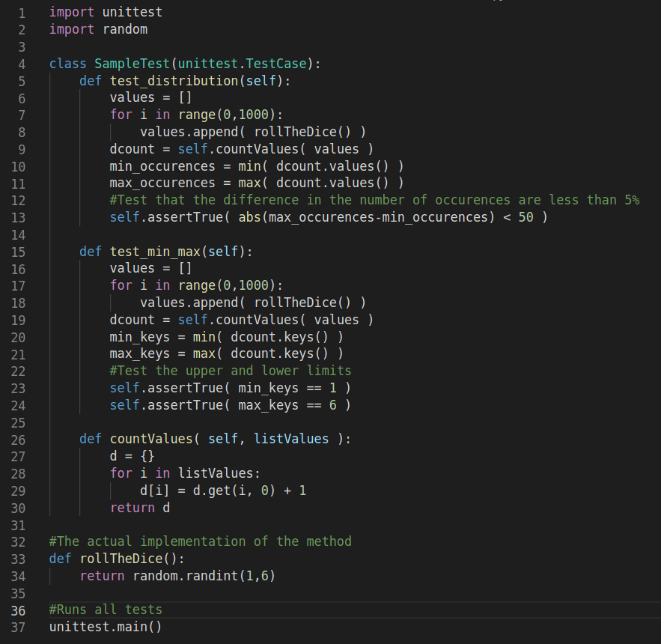
Task: Click the number 50 on line 13
Action: point(526,217)
